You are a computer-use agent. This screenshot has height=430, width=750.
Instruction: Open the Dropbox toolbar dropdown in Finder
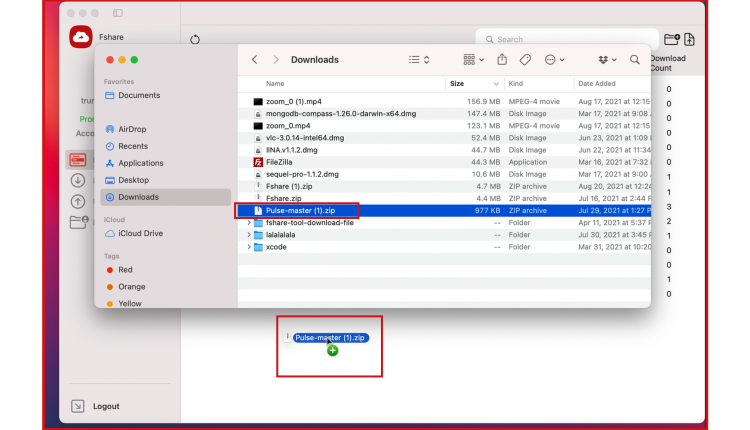tap(607, 59)
